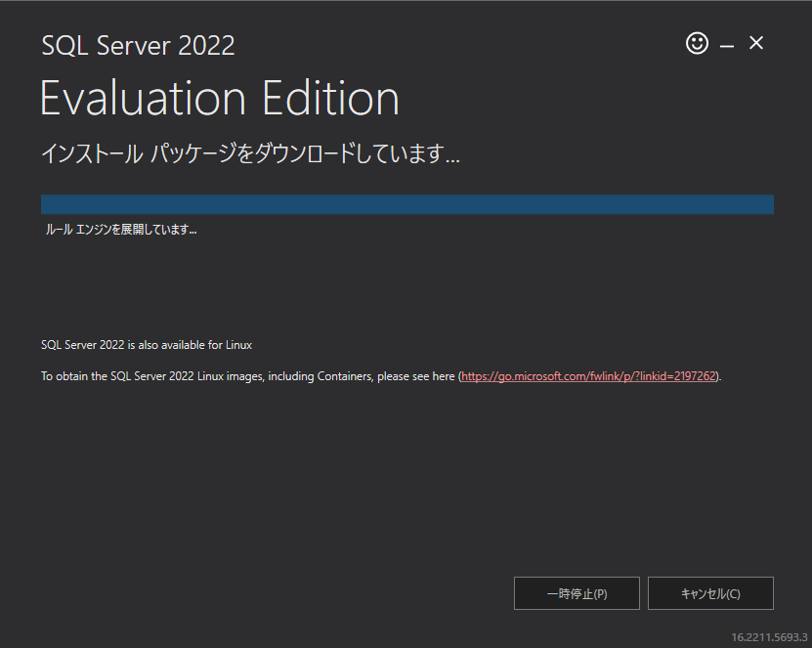Select the ルール エンジンを展開しています status text

[121, 230]
